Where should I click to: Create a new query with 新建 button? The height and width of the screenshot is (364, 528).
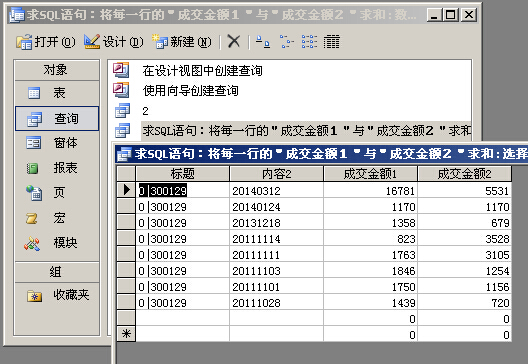point(182,42)
